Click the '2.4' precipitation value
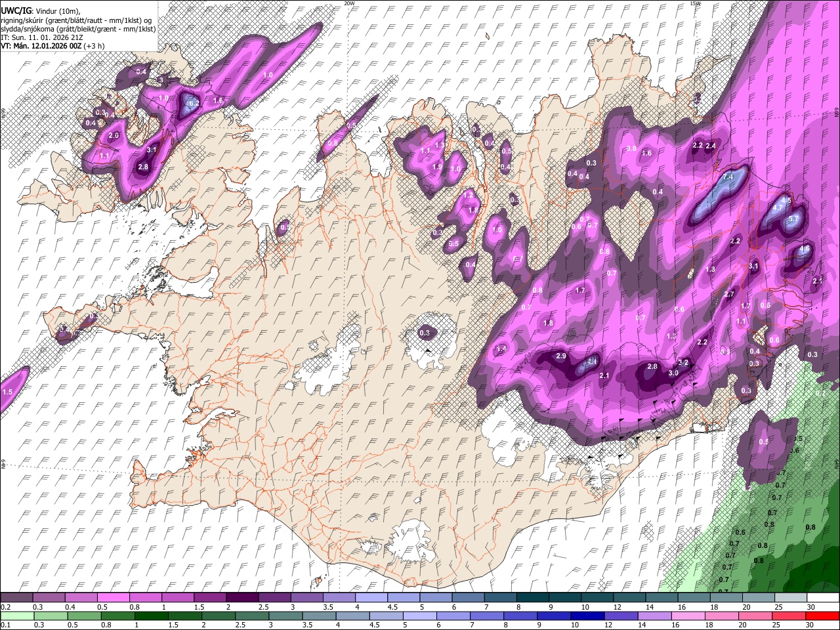 pos(710,146)
